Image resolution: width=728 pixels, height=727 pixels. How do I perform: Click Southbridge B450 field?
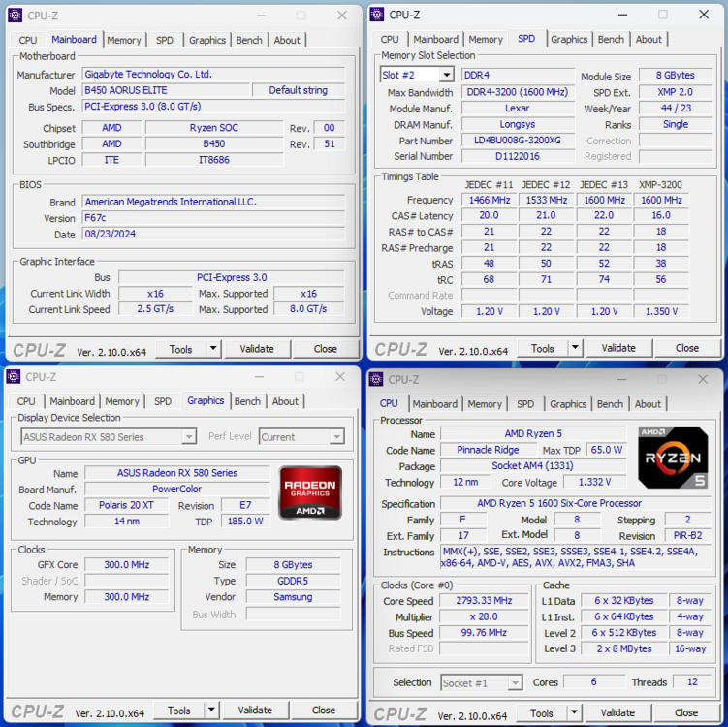coord(214,143)
